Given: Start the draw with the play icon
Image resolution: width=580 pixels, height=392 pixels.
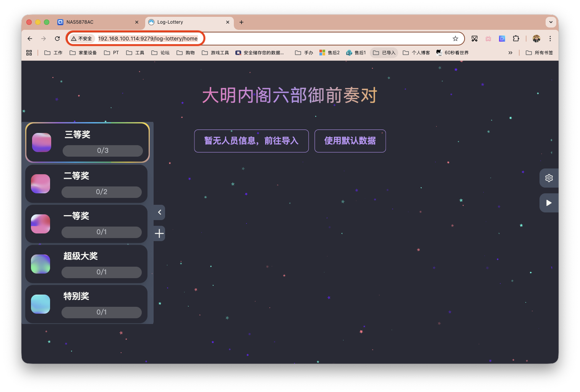Looking at the screenshot, I should tap(549, 202).
